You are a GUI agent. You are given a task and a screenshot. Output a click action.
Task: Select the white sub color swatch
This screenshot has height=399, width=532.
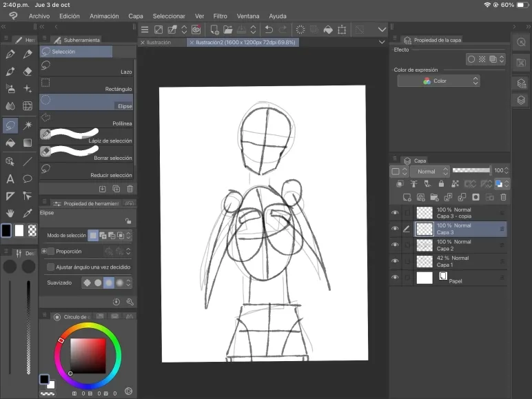[19, 231]
